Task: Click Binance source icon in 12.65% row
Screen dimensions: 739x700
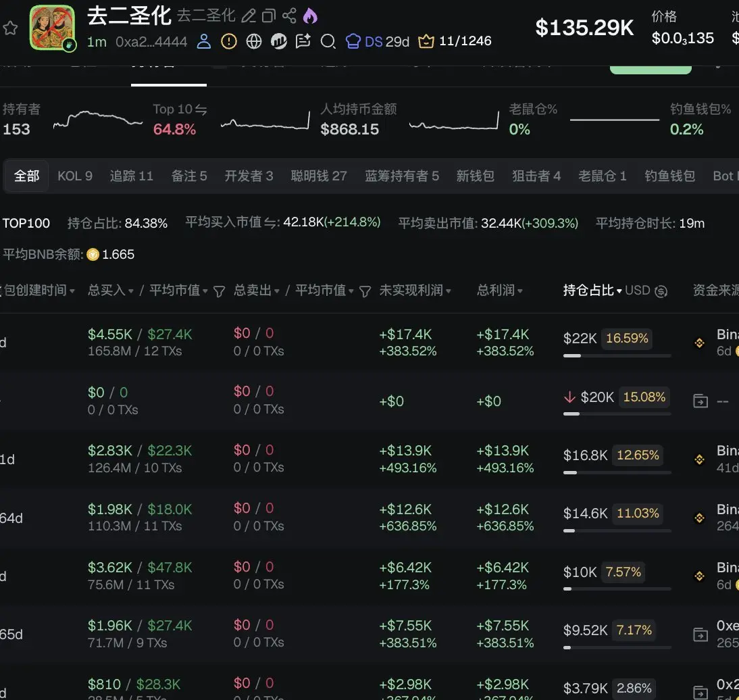Action: point(699,459)
